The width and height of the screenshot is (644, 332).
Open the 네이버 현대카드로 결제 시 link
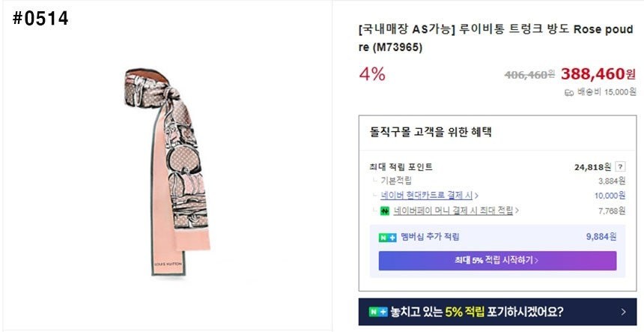(x=430, y=196)
